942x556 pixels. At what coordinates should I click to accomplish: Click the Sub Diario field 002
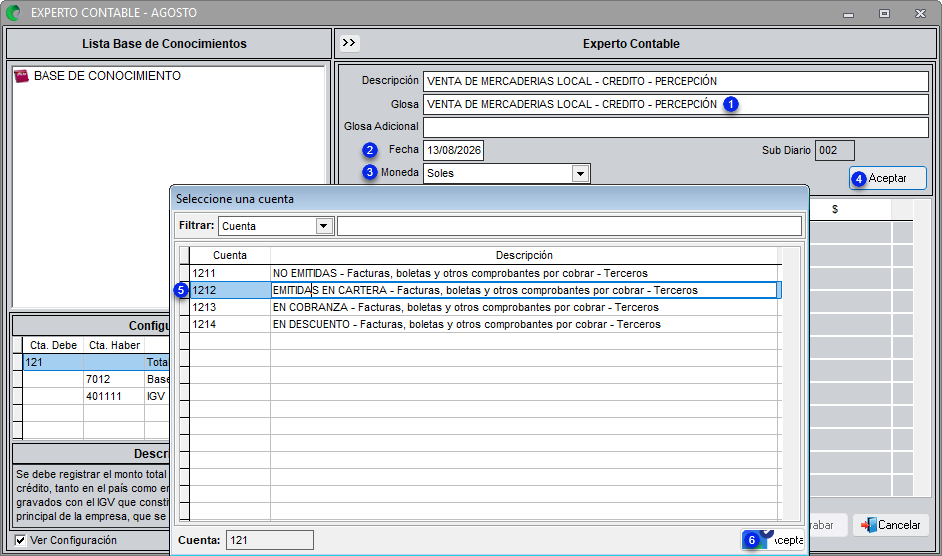pyautogui.click(x=834, y=150)
